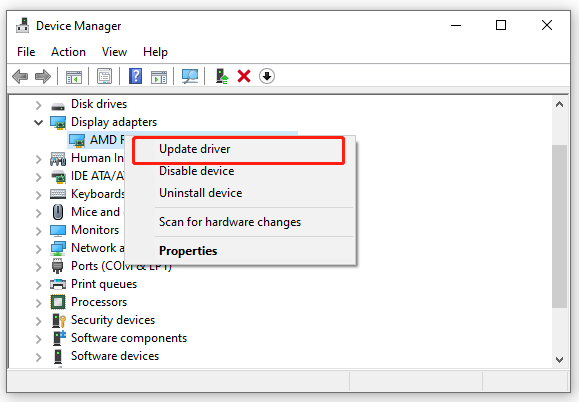Select the Print queues tree label
Screen dimensions: 579x402
104,284
